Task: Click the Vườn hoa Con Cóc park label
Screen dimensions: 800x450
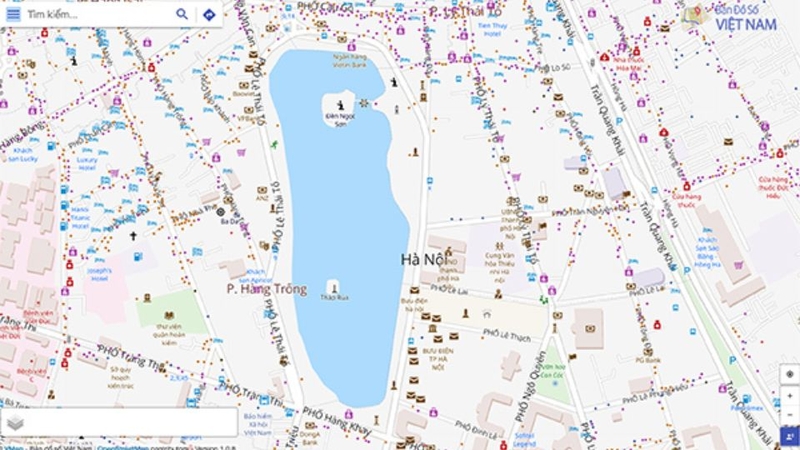Action: (x=554, y=370)
